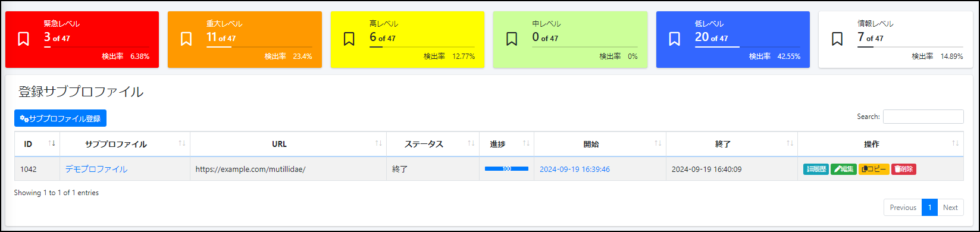Go to the Previous page

tap(903, 208)
